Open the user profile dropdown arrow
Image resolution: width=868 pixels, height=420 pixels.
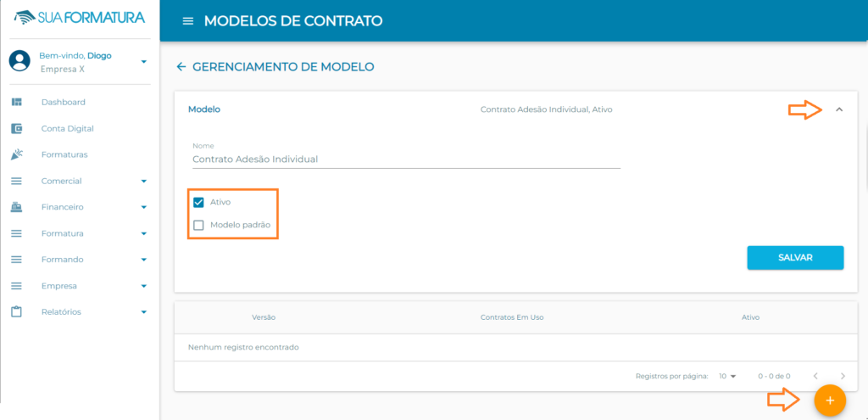pyautogui.click(x=144, y=61)
